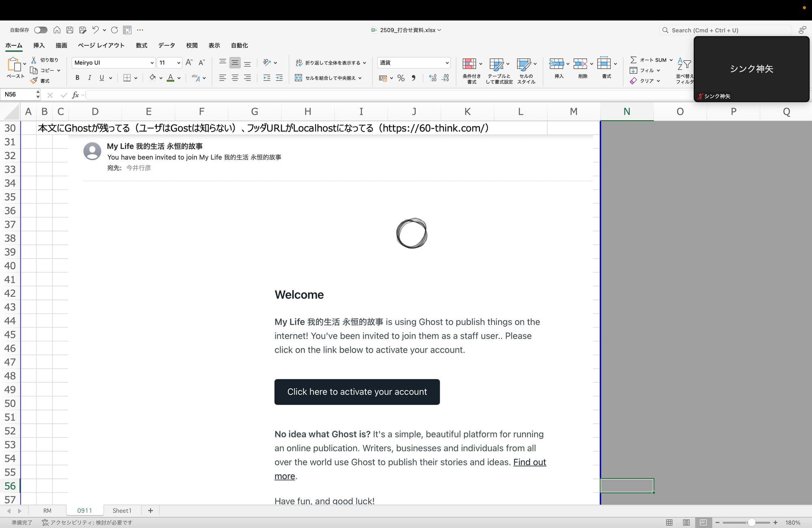Viewport: 812px width, 528px height.
Task: Click the Home house icon
Action: [x=57, y=30]
